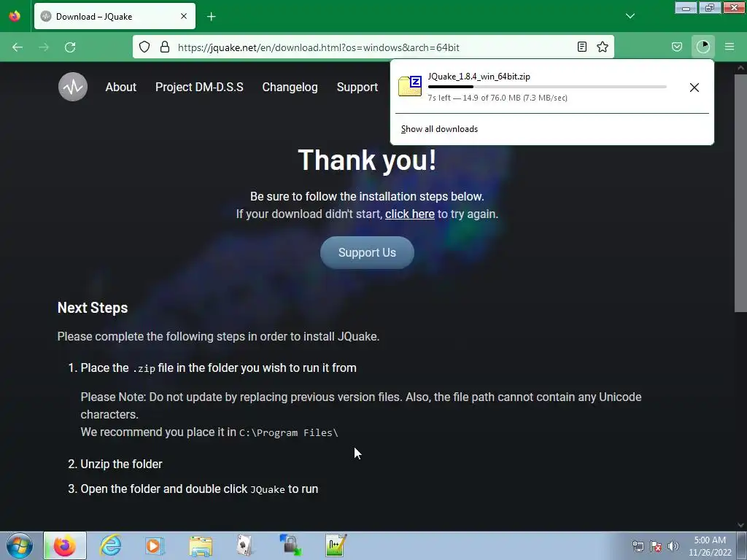Click the 'C:\Program Files\' path text

coord(289,432)
